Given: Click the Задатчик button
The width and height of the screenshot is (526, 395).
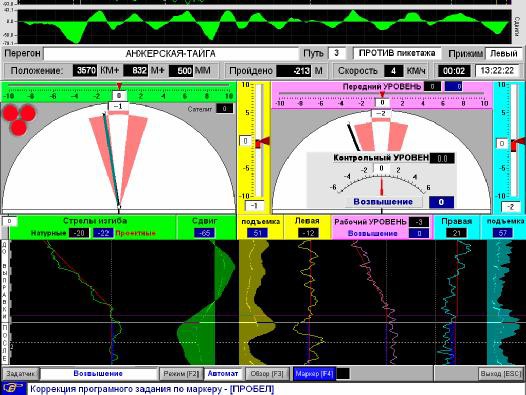Looking at the screenshot, I should coord(20,374).
